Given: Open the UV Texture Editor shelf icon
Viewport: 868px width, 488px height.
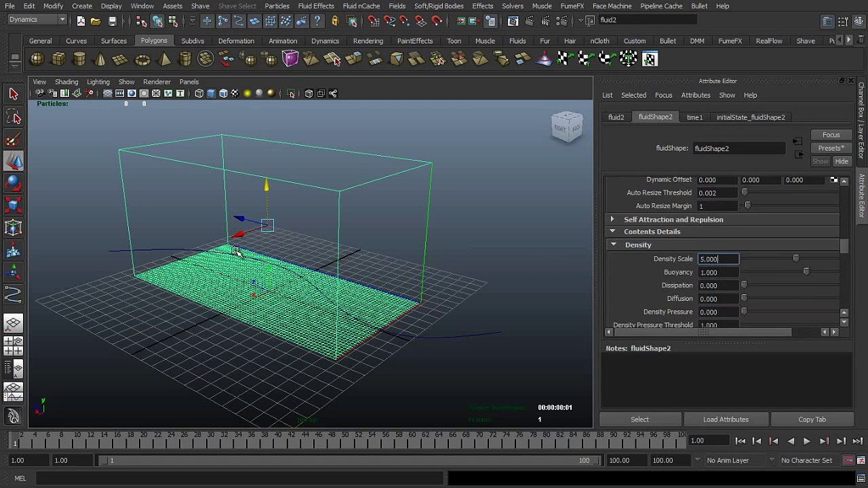Looking at the screenshot, I should (650, 60).
